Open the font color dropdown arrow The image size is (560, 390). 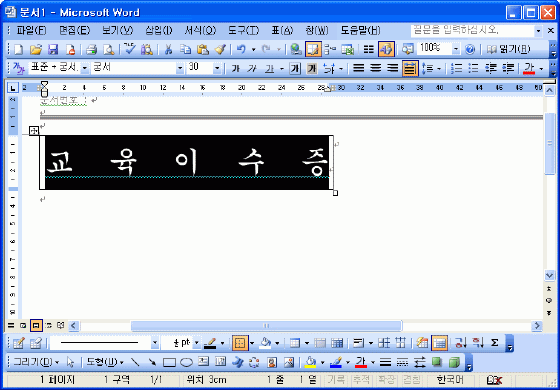coord(541,69)
